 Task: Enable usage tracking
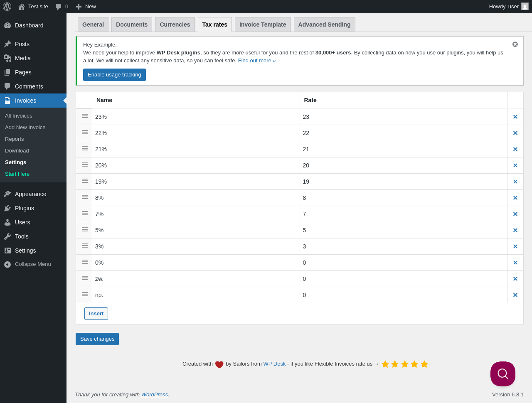(114, 75)
